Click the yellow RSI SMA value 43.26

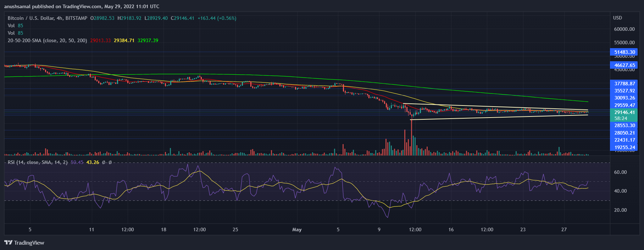point(93,162)
